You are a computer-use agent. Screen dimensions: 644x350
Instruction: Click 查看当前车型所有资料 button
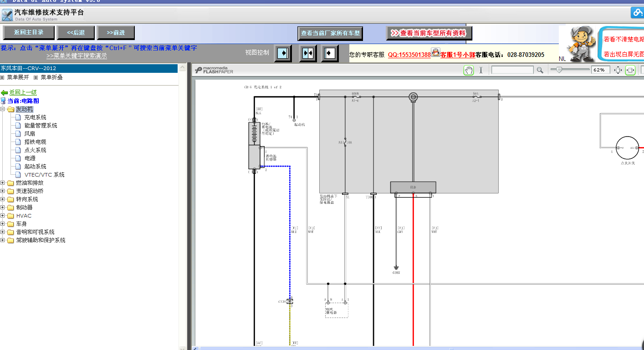point(429,33)
